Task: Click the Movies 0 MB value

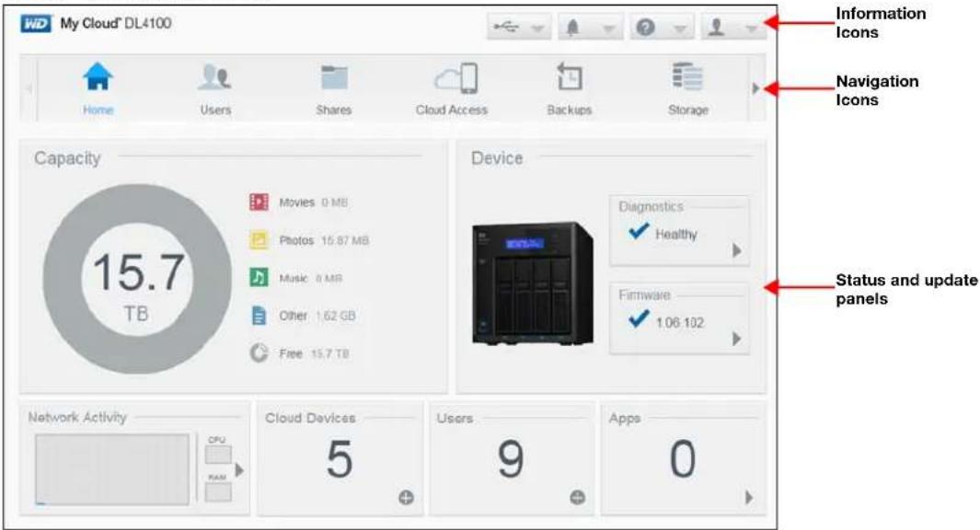Action: pyautogui.click(x=335, y=202)
